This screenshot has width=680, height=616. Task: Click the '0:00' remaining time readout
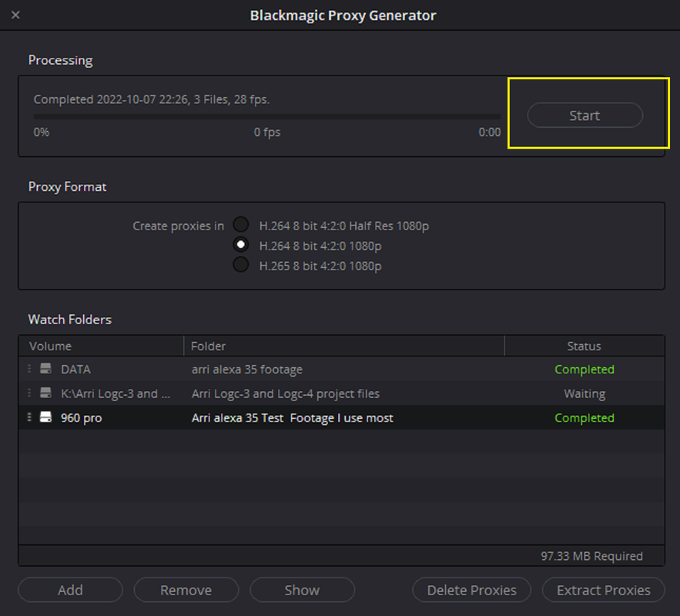[490, 132]
